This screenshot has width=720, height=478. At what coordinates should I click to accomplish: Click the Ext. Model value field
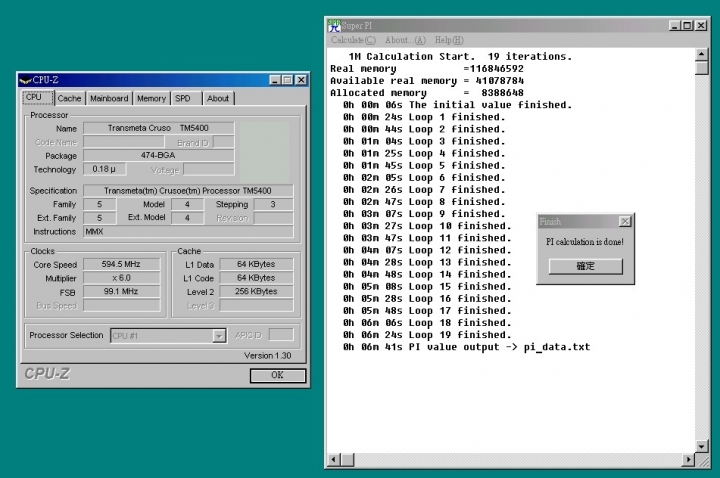187,218
